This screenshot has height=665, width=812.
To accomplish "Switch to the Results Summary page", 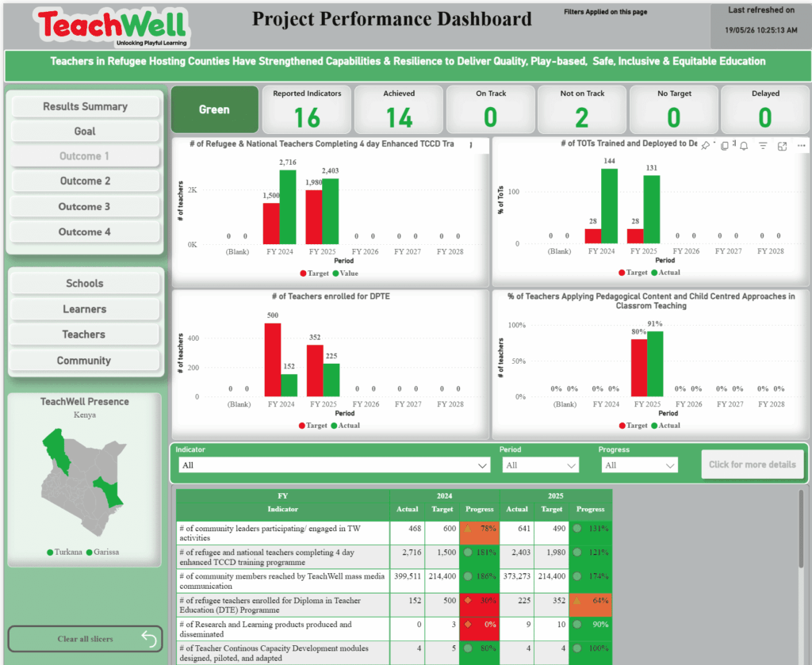I will pyautogui.click(x=85, y=107).
